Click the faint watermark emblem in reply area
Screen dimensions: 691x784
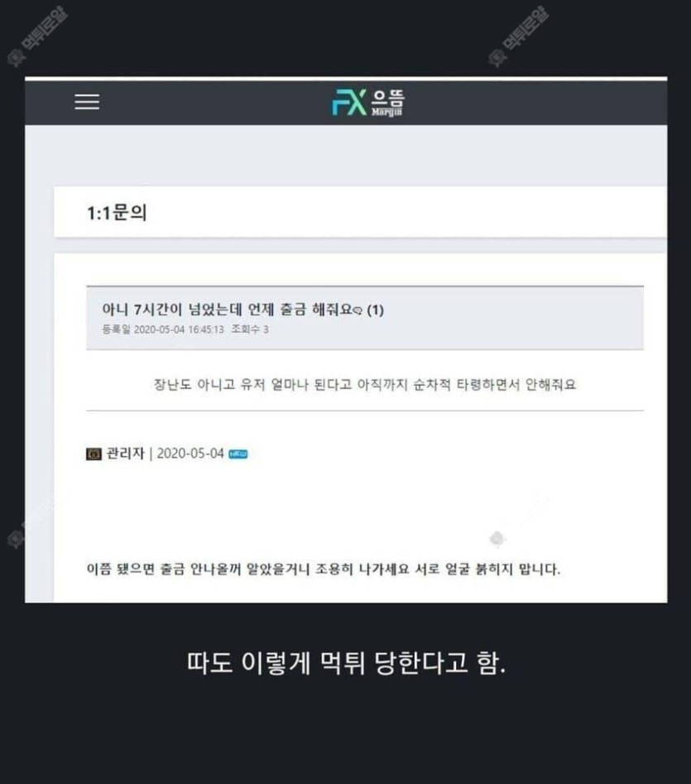point(497,538)
